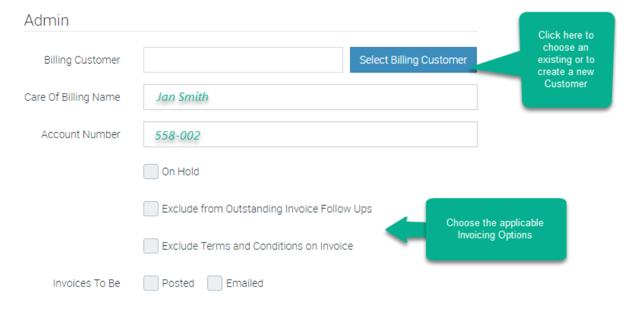The height and width of the screenshot is (325, 644).
Task: Click the Billing Customer field label
Action: [82, 60]
